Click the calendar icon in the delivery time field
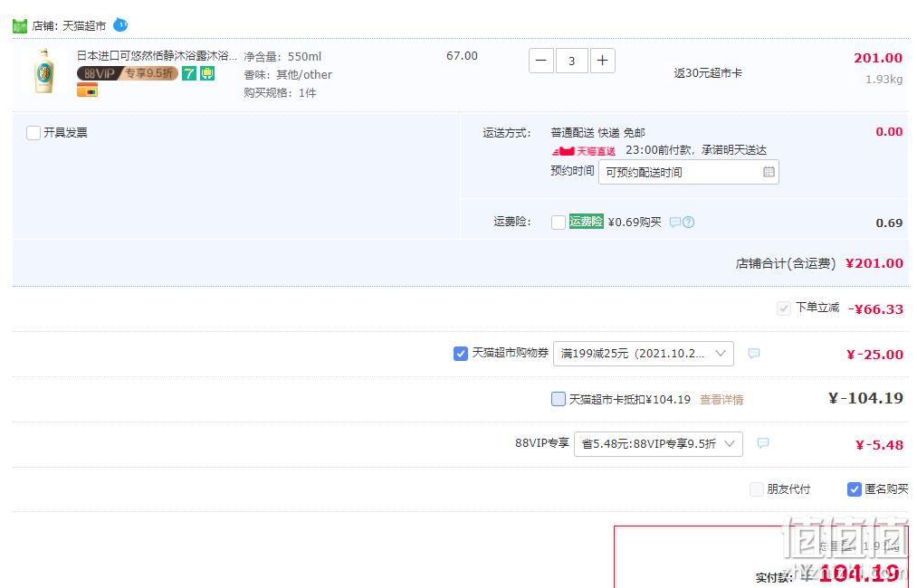 [769, 172]
